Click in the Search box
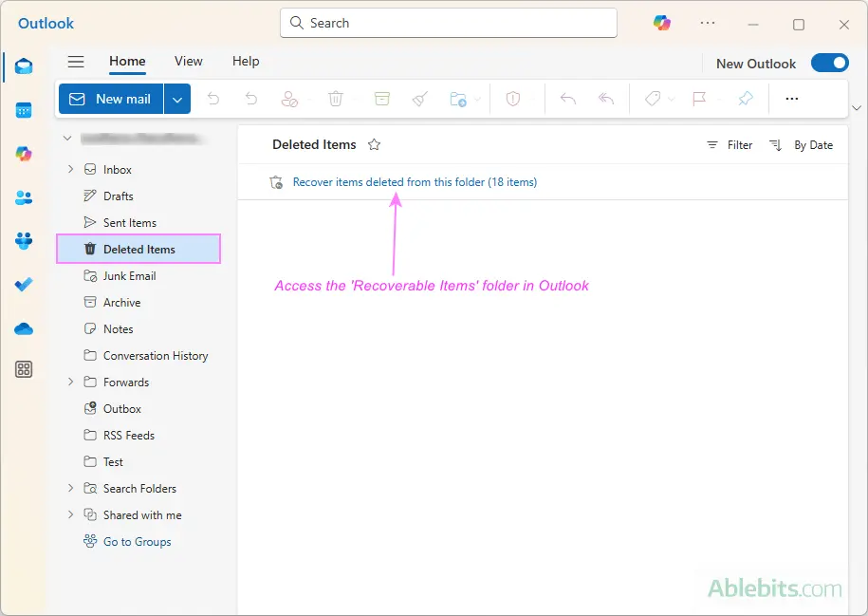868x616 pixels. 449,23
